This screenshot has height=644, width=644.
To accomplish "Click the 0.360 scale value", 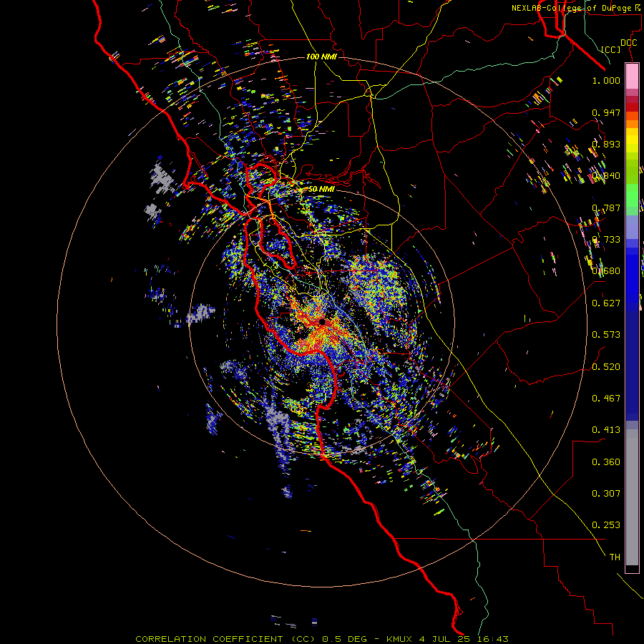I will (x=606, y=462).
